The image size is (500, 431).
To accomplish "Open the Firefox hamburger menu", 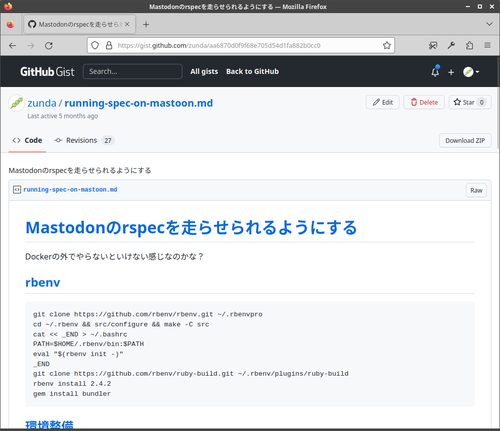I will (x=487, y=45).
